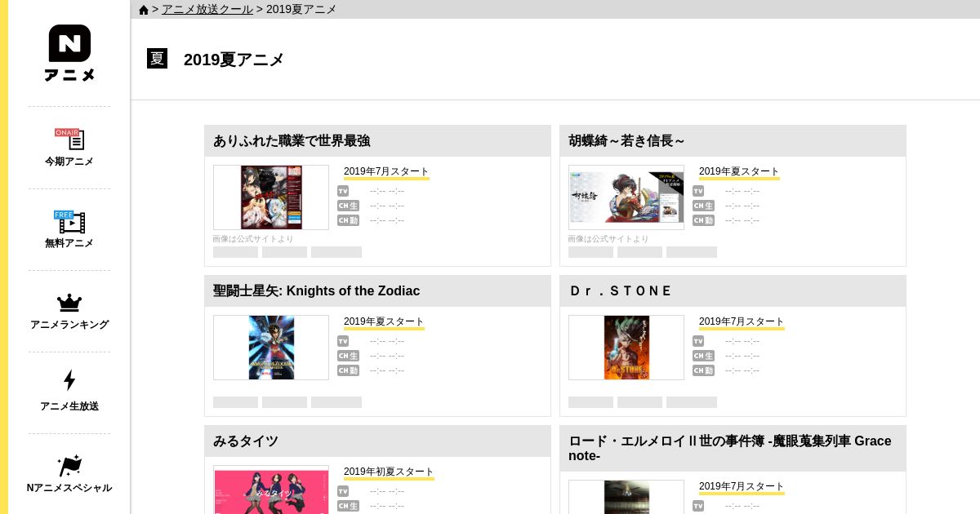Viewport: 980px width, 514px height.
Task: Go home via breadcrumb house icon
Action: (144, 10)
